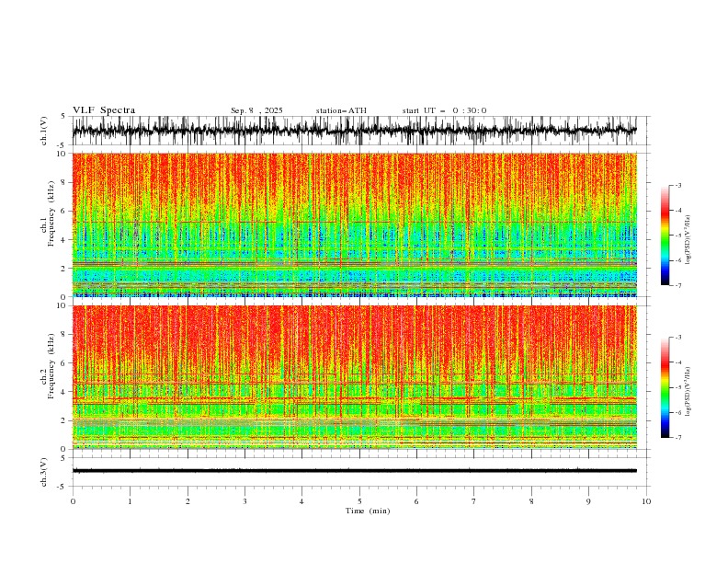Image resolution: width=728 pixels, height=563 pixels.
Task: Click the ch.1(V) waveform axis label
Action: [44, 131]
